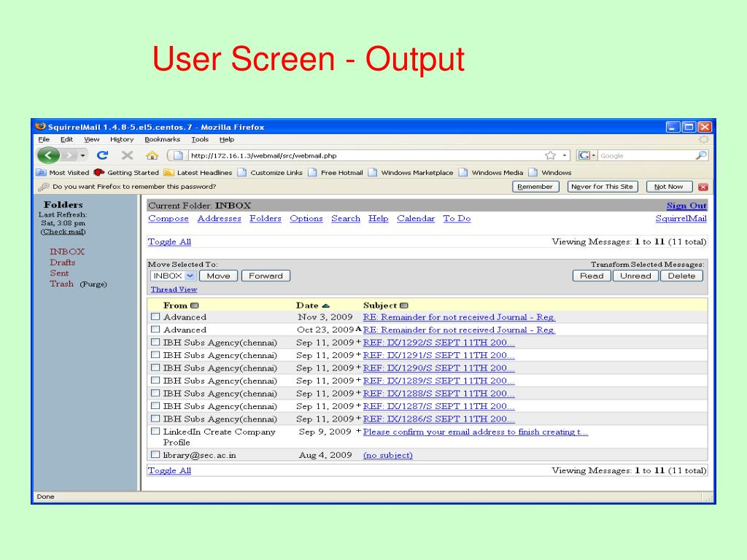The image size is (747, 560).
Task: Go to the home page icon
Action: [152, 155]
